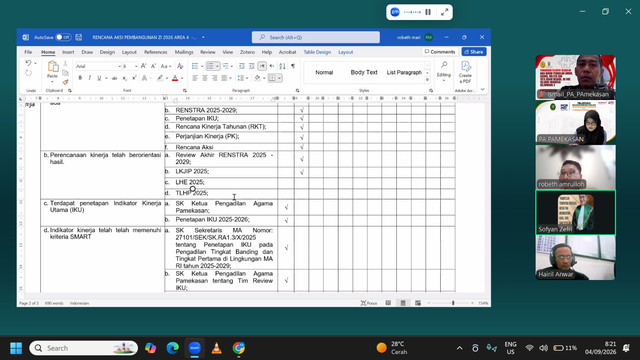The width and height of the screenshot is (640, 360).
Task: Click the Find magnifier under Editing
Action: click(444, 65)
